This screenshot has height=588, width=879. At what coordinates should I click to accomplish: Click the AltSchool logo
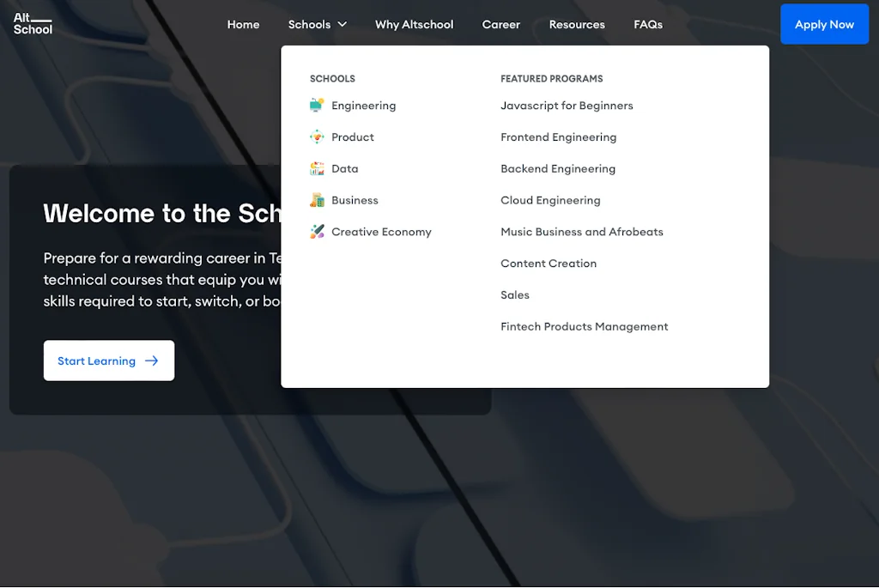pos(31,23)
